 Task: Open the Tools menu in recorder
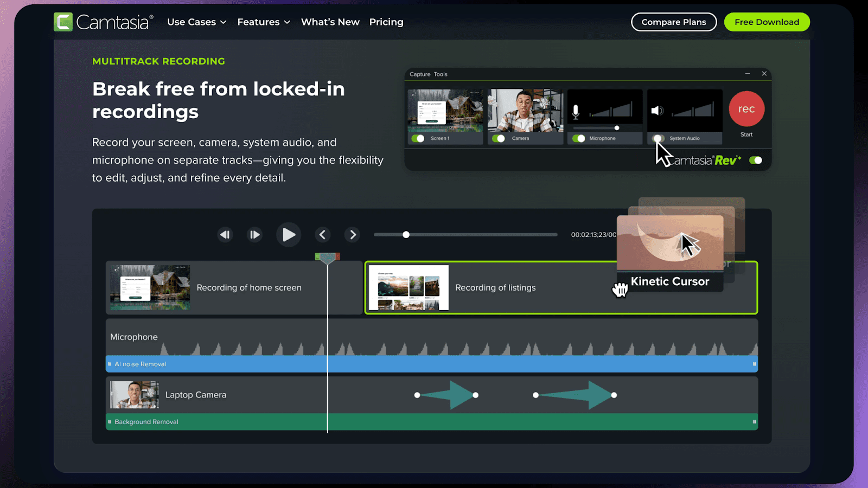441,74
